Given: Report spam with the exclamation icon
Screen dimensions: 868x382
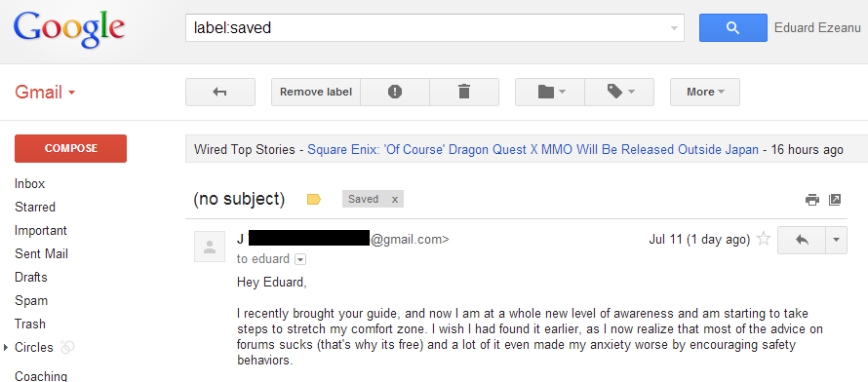Looking at the screenshot, I should tap(395, 92).
